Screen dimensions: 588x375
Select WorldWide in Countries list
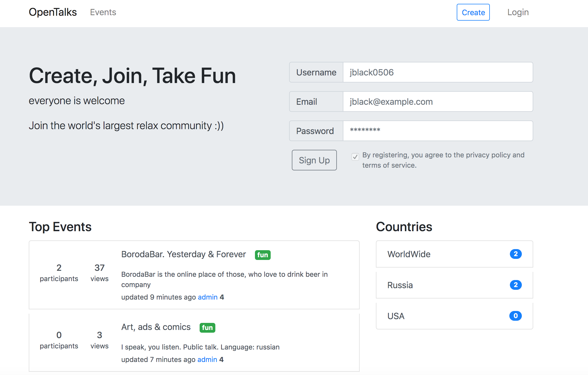click(409, 254)
